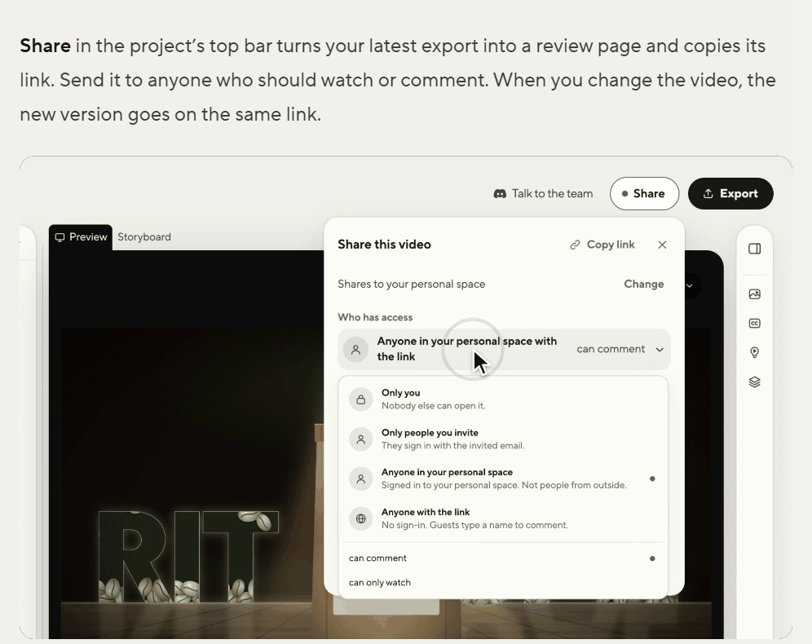Choose the can comment permission
This screenshot has height=644, width=812.
point(503,558)
